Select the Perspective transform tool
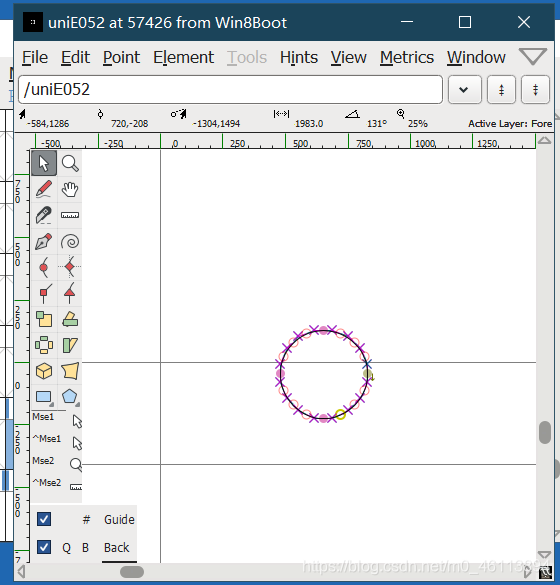Image resolution: width=560 pixels, height=585 pixels. point(70,371)
